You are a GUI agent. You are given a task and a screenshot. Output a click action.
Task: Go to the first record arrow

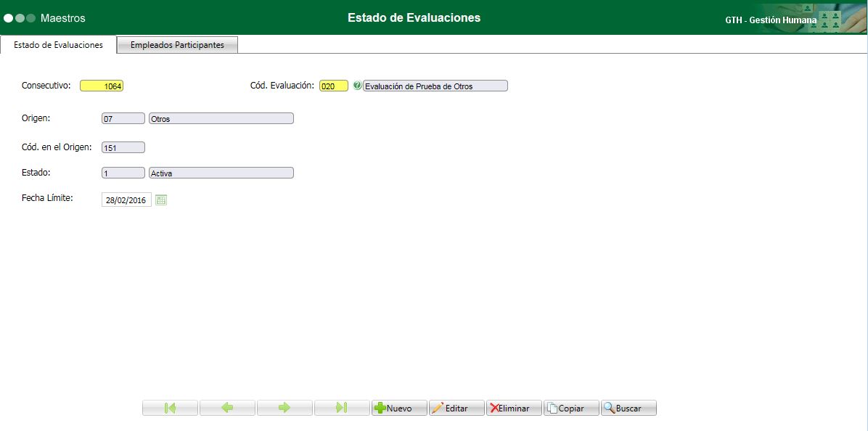[170, 408]
